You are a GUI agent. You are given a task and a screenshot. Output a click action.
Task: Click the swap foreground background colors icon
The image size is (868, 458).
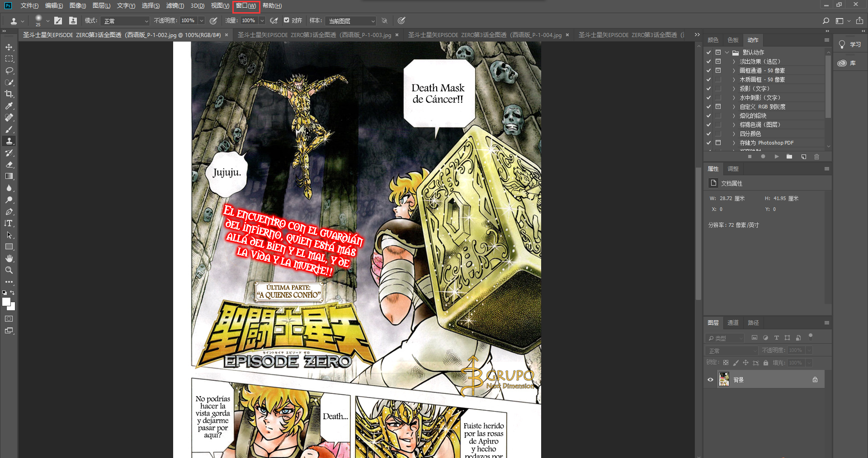(13, 293)
